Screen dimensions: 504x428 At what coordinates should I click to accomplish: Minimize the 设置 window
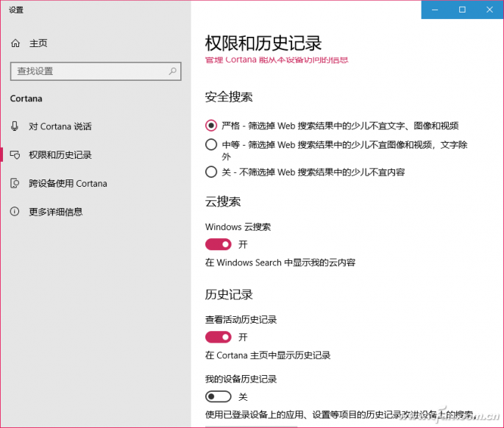(x=435, y=10)
